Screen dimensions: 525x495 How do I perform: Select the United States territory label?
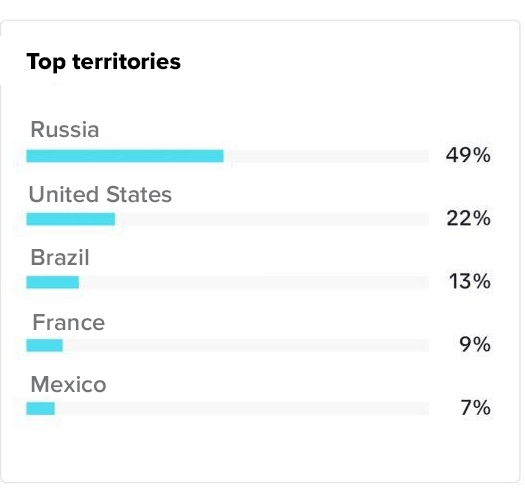click(x=100, y=194)
